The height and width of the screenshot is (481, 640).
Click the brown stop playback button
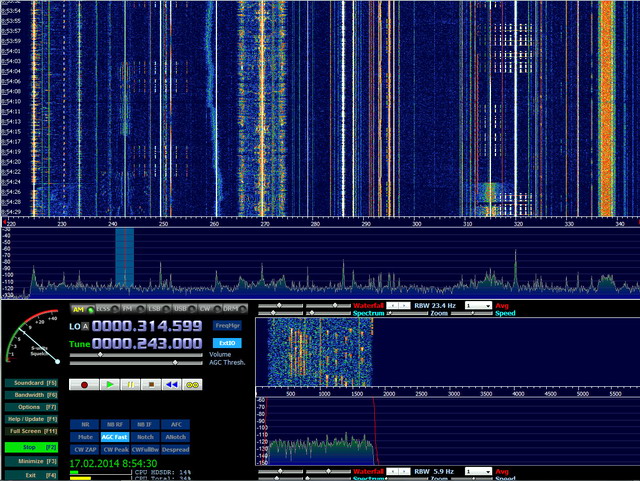click(x=151, y=385)
